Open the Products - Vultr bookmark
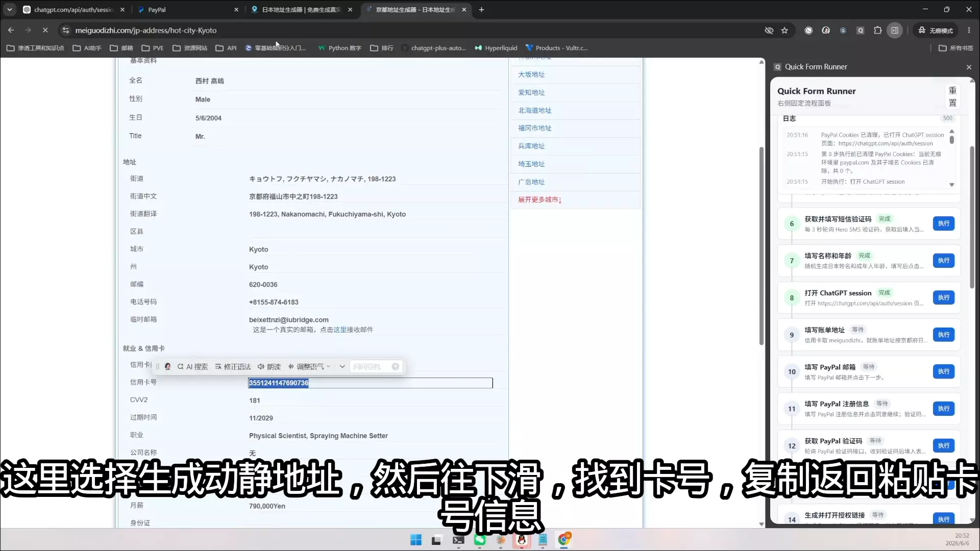This screenshot has width=980, height=551. (x=556, y=48)
